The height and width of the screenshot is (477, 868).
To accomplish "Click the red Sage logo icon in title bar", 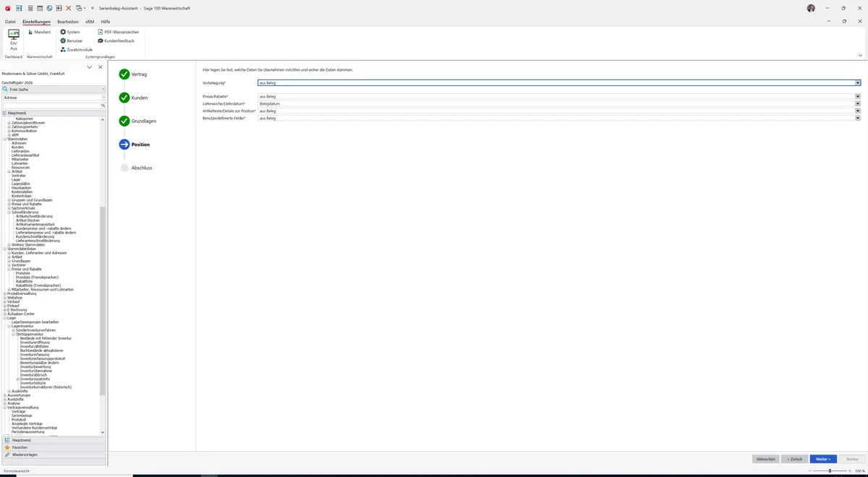I will pyautogui.click(x=7, y=8).
